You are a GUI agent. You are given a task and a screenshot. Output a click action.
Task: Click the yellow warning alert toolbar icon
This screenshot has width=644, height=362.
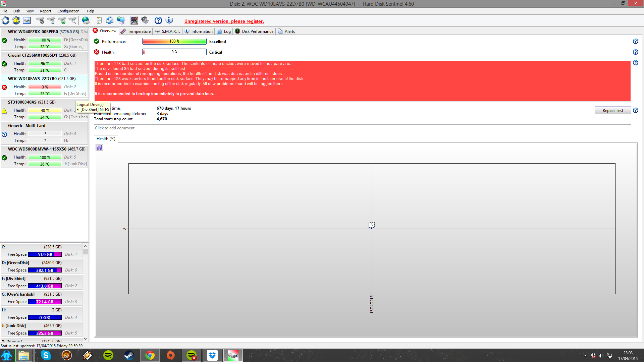click(x=16, y=20)
